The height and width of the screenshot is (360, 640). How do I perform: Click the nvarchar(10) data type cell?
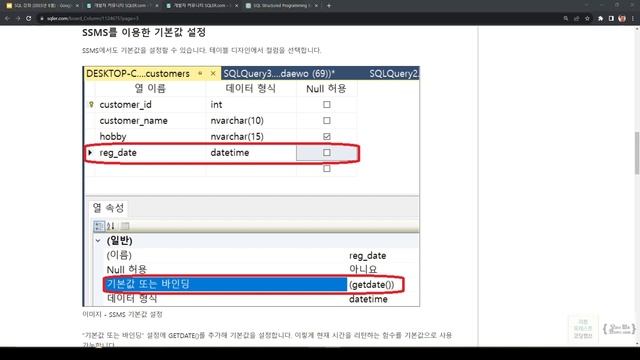point(251,120)
